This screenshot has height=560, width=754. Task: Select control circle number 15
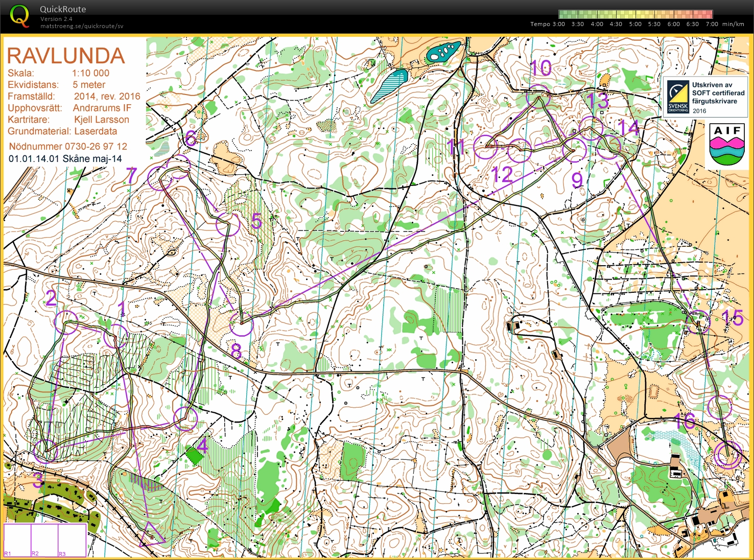click(698, 322)
